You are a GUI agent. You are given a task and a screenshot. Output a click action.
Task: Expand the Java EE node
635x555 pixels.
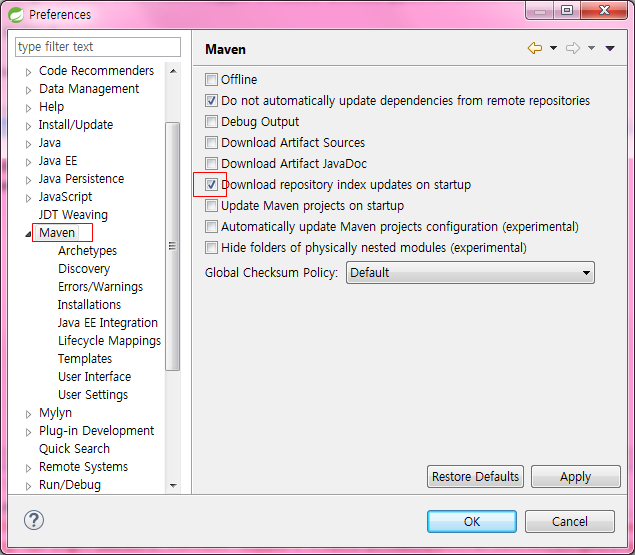coord(28,162)
